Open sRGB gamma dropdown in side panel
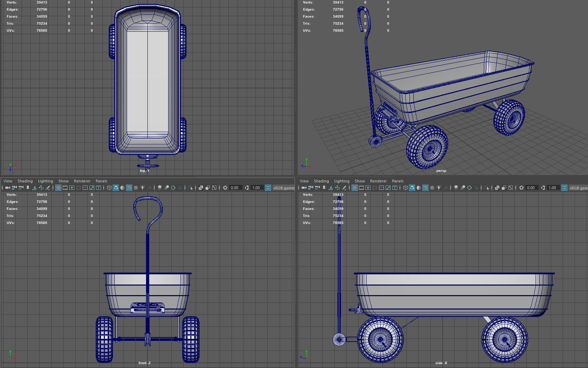This screenshot has width=588, height=368. click(x=578, y=188)
